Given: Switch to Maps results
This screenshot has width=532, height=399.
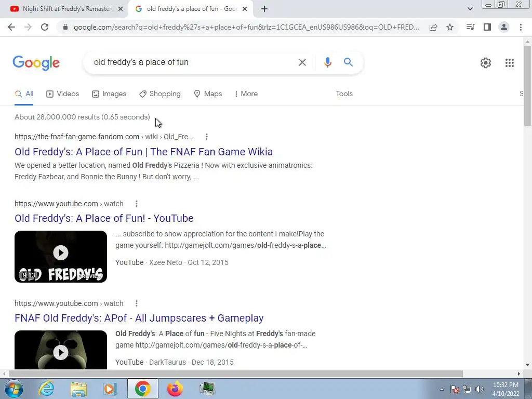Looking at the screenshot, I should 208,94.
